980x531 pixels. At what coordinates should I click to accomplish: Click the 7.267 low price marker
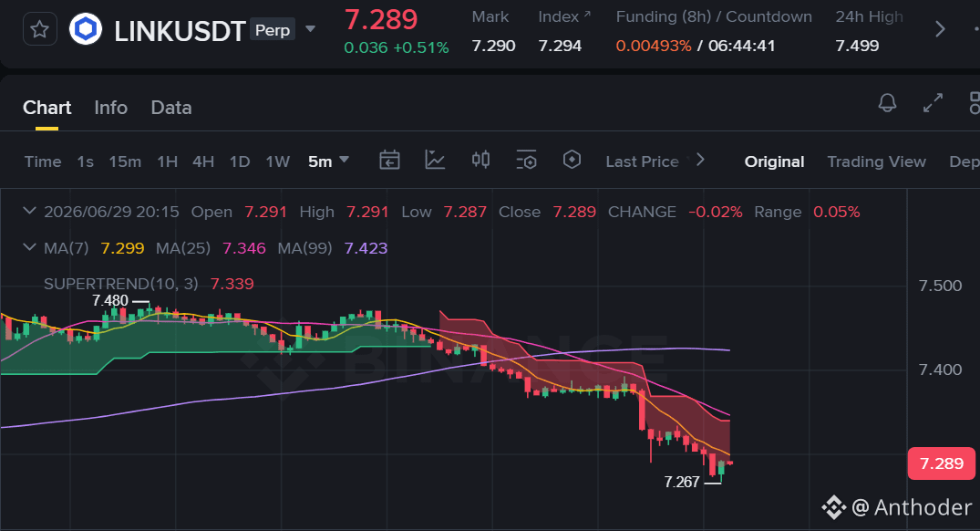coord(682,483)
